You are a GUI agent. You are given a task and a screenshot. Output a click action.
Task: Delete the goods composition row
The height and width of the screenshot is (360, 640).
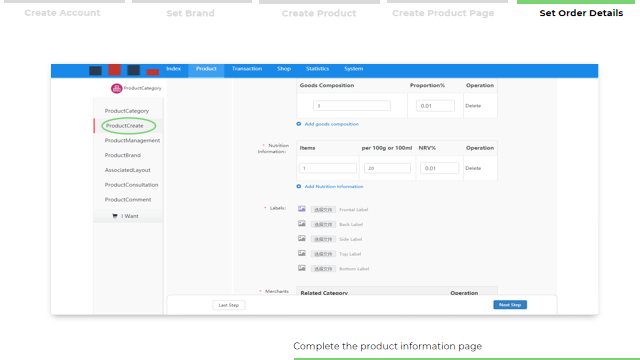pyautogui.click(x=473, y=106)
